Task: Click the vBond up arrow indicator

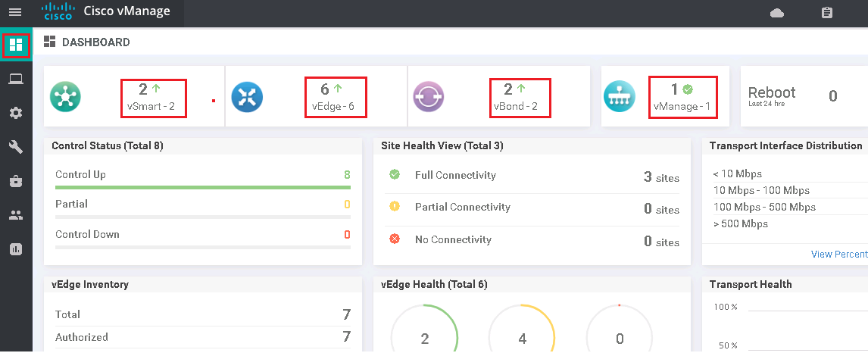Action: click(x=521, y=87)
